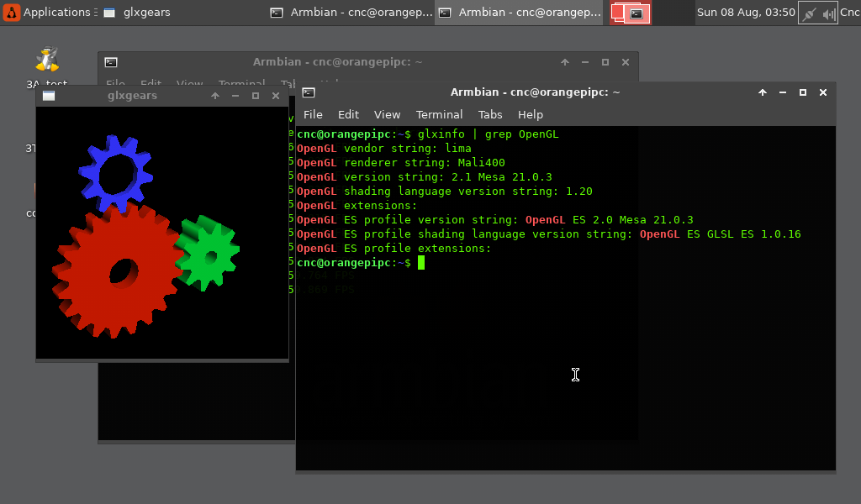The image size is (861, 504).
Task: Select the second, active Armbian terminal taskbar entry
Action: [x=520, y=12]
